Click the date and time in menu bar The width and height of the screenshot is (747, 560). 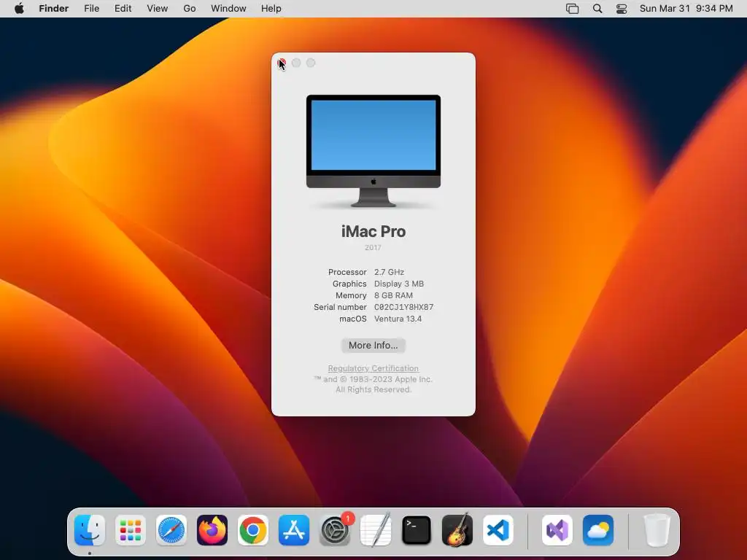(x=686, y=9)
